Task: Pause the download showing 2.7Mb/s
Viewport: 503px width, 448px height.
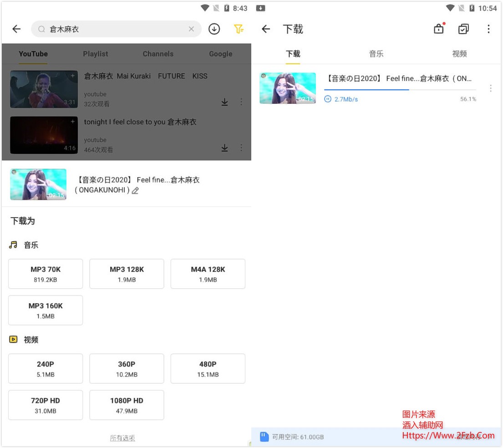Action: click(x=328, y=99)
